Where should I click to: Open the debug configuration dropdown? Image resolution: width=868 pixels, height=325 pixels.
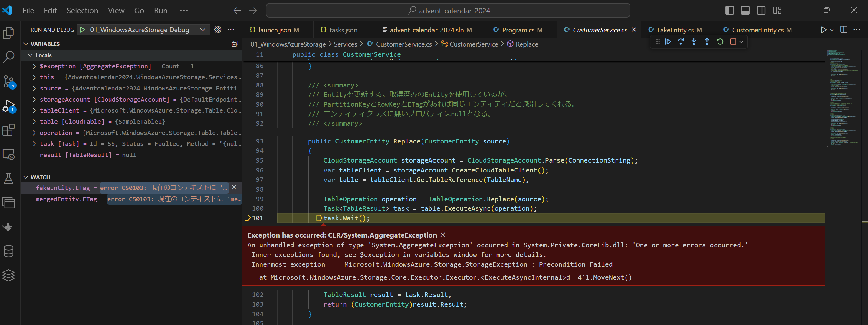[x=202, y=30]
